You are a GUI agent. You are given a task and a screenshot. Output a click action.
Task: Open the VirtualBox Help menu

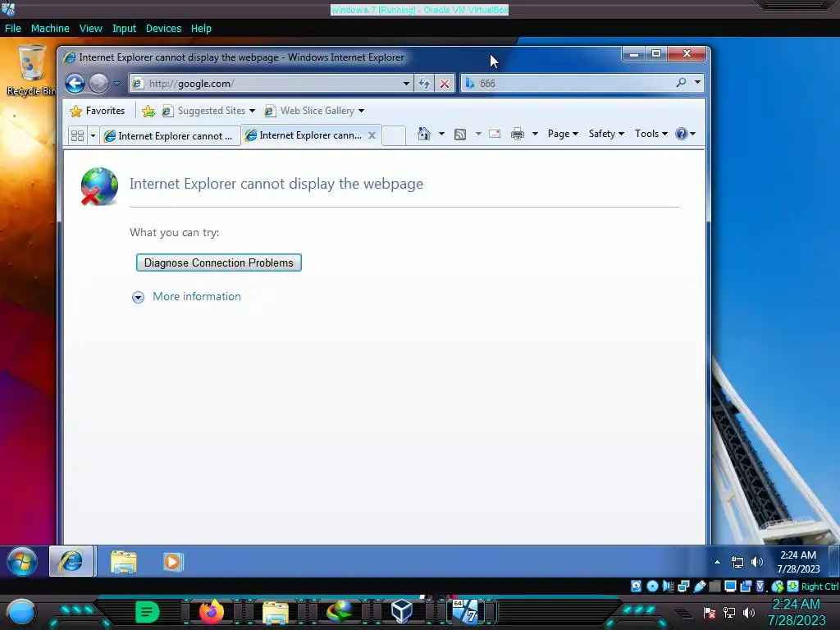tap(201, 29)
